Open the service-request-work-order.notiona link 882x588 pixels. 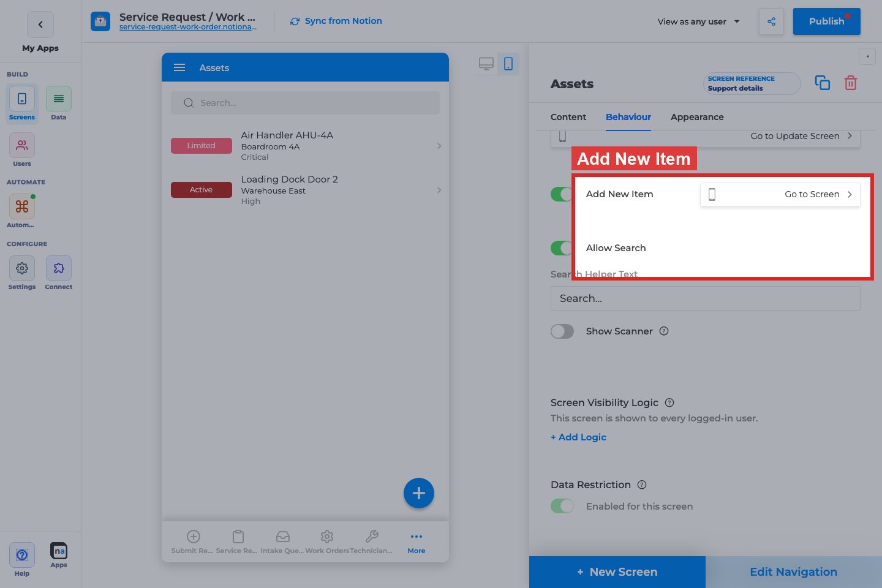tap(188, 27)
